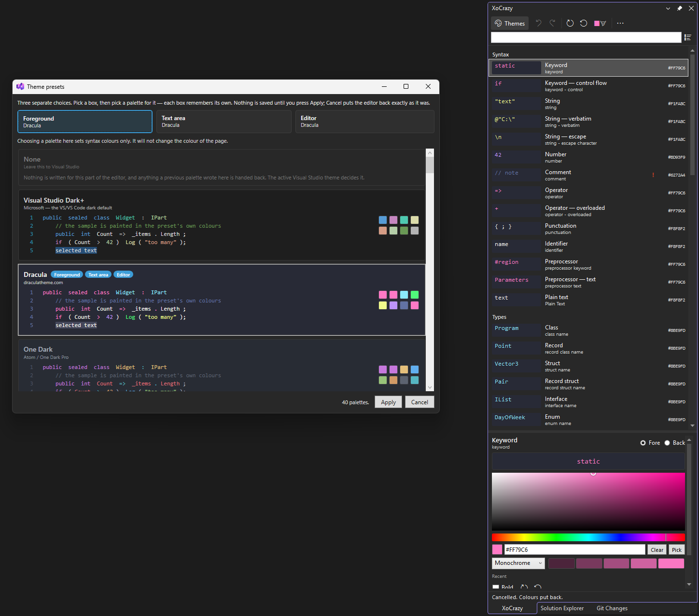Viewport: 699px width, 616px height.
Task: Click the pink square highlighter toolbar icon
Action: (x=600, y=23)
